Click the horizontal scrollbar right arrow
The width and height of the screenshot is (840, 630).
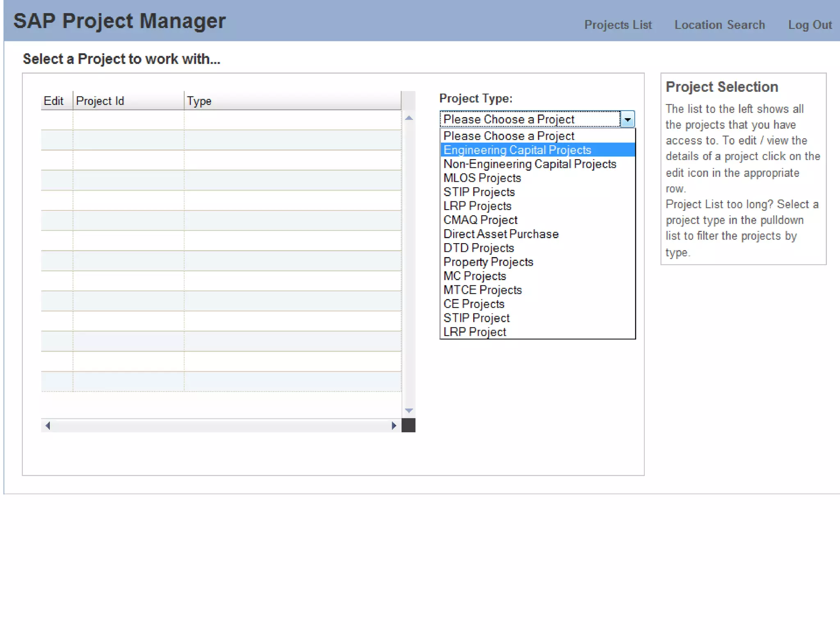394,426
